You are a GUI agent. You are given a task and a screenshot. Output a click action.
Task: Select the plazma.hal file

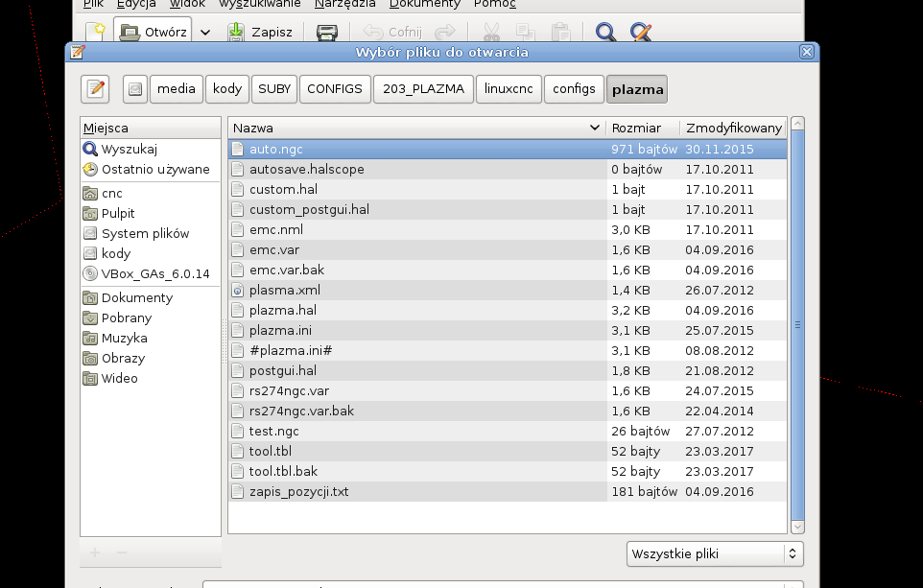[508, 310]
